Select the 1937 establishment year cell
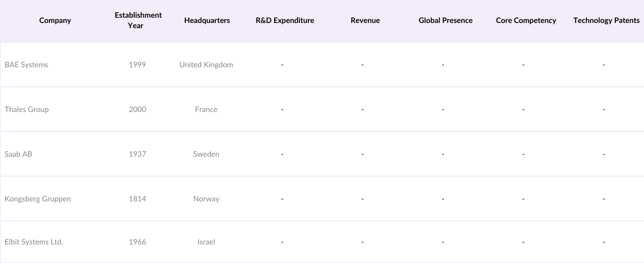This screenshot has height=263, width=644. pos(137,154)
